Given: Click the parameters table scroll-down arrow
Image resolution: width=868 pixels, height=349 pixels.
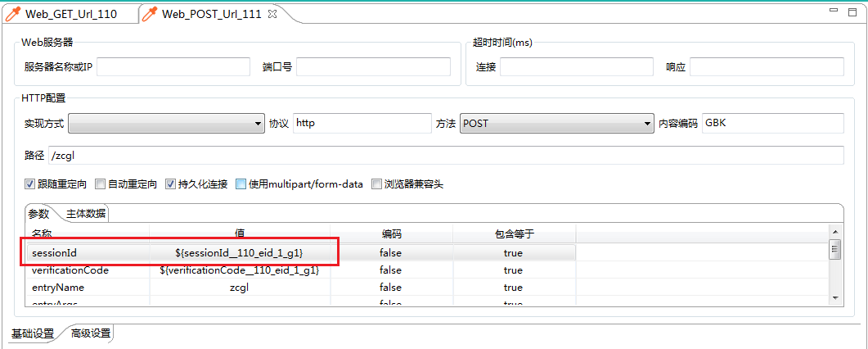Looking at the screenshot, I should (x=835, y=297).
